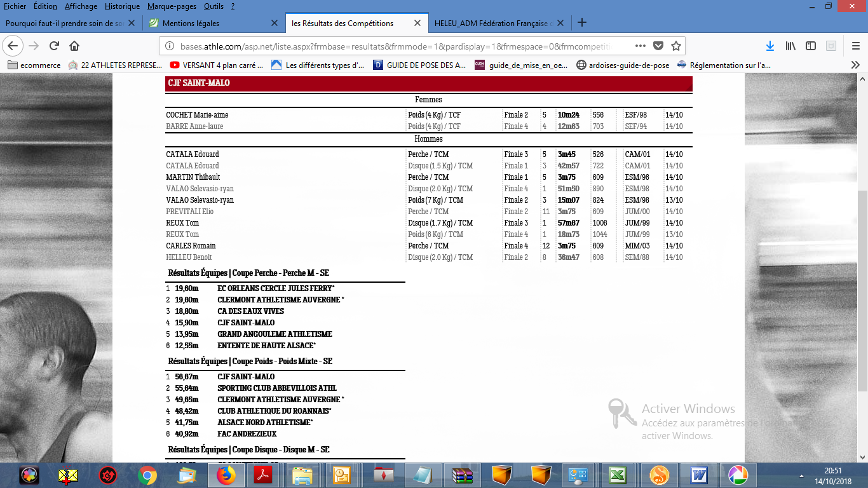The height and width of the screenshot is (488, 868).
Task: Select 'BARRE Anne-laure' row name
Action: pos(194,126)
